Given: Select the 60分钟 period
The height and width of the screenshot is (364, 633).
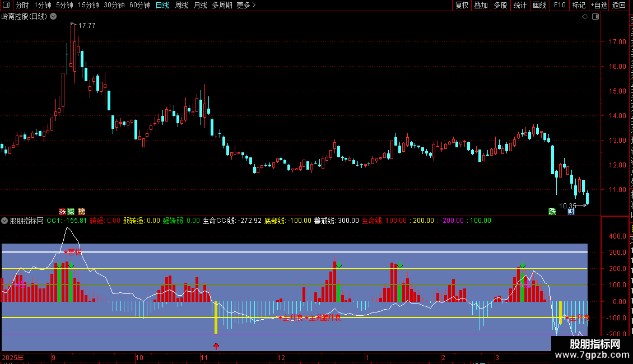Looking at the screenshot, I should 139,5.
